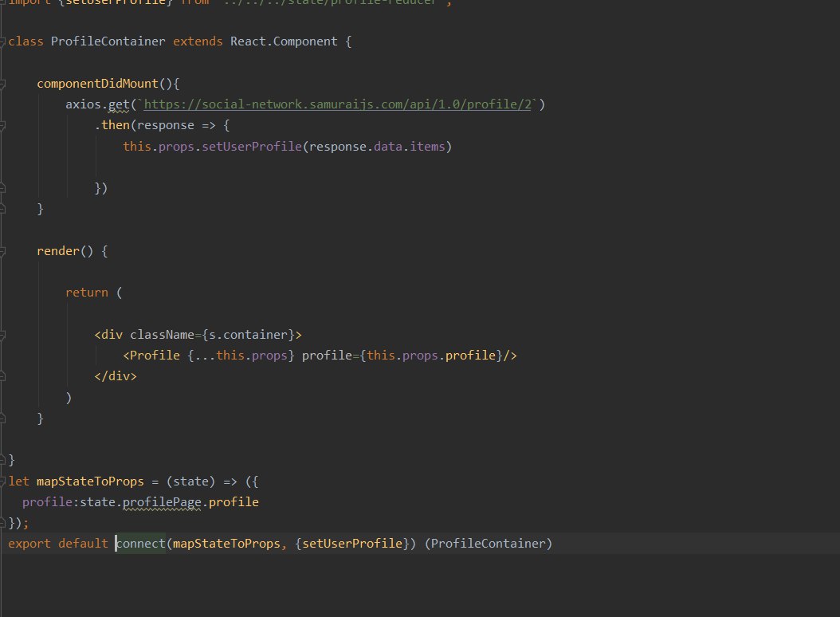Click the underlined profilePage property
The image size is (840, 617).
tap(162, 502)
